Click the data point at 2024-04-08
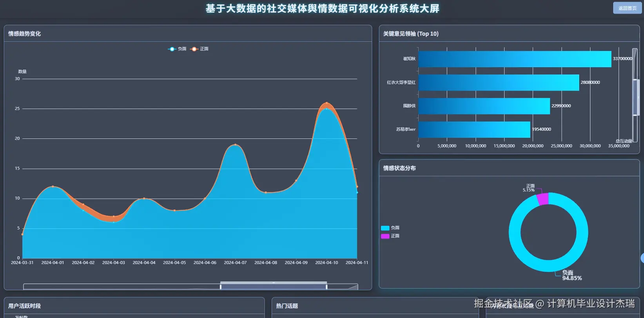 (x=266, y=193)
